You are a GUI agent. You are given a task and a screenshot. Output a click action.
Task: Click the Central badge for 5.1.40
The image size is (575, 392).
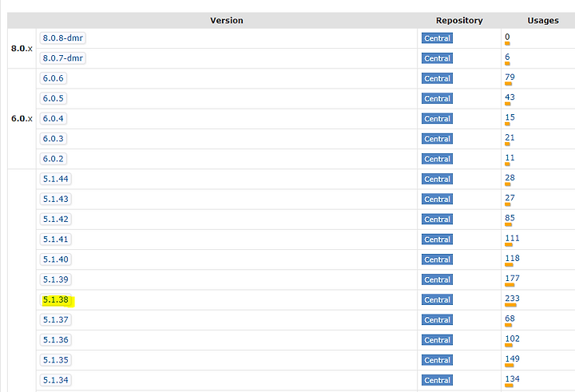click(x=437, y=259)
